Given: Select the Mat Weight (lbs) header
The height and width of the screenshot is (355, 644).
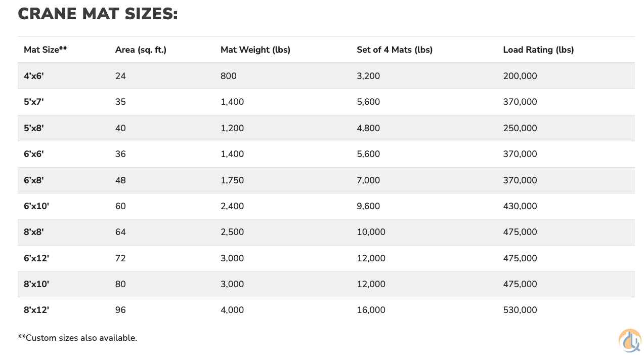Looking at the screenshot, I should click(x=255, y=50).
